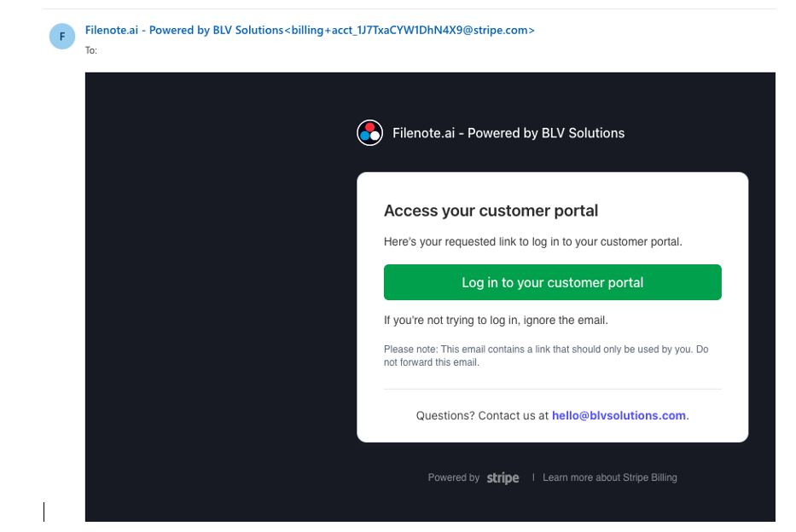Click the text cursor below the email's left edge
The image size is (796, 532).
(x=44, y=512)
